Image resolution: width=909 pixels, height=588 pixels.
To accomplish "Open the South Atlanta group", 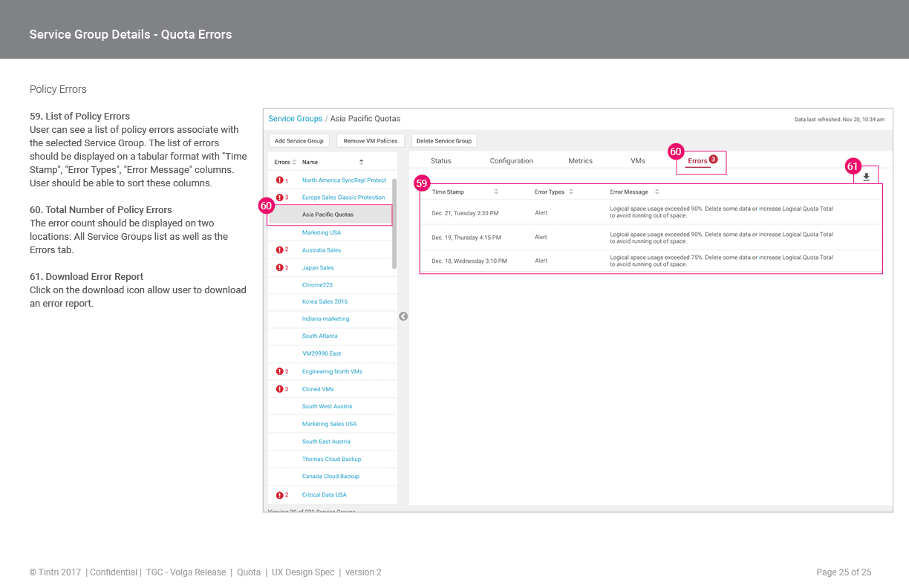I will (x=319, y=336).
